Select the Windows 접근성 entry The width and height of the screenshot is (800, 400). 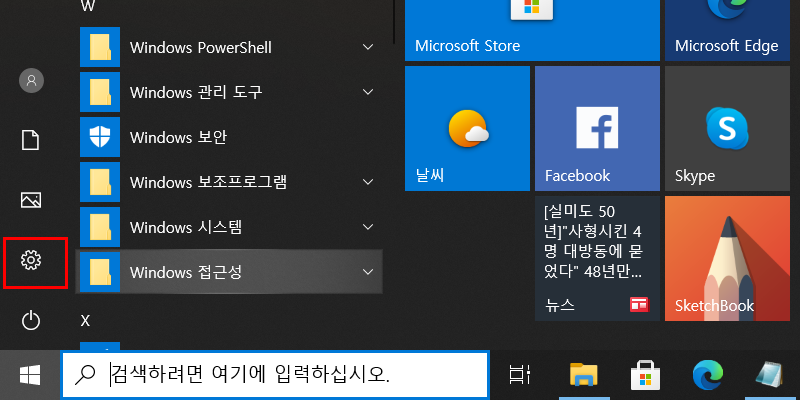tap(229, 272)
